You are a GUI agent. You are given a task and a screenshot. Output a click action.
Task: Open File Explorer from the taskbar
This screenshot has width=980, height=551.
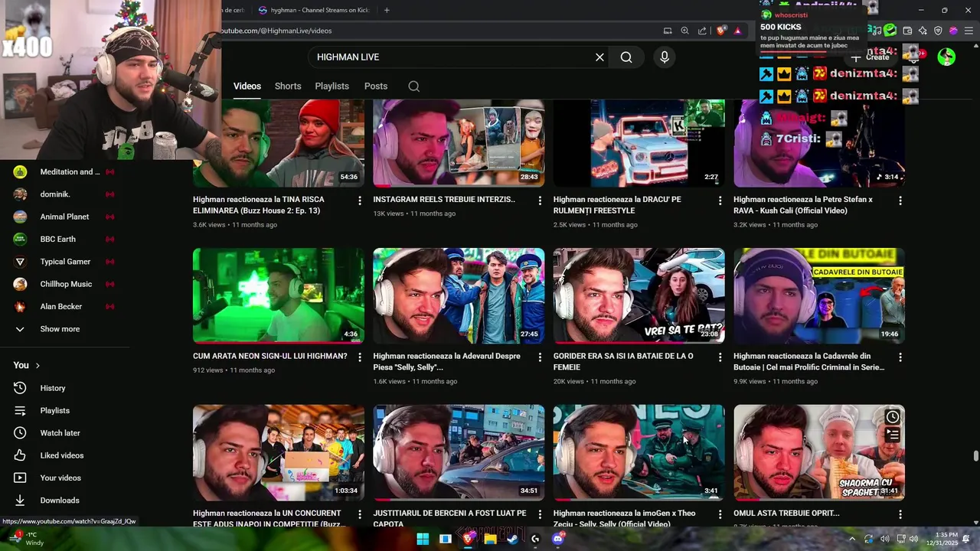(x=490, y=539)
